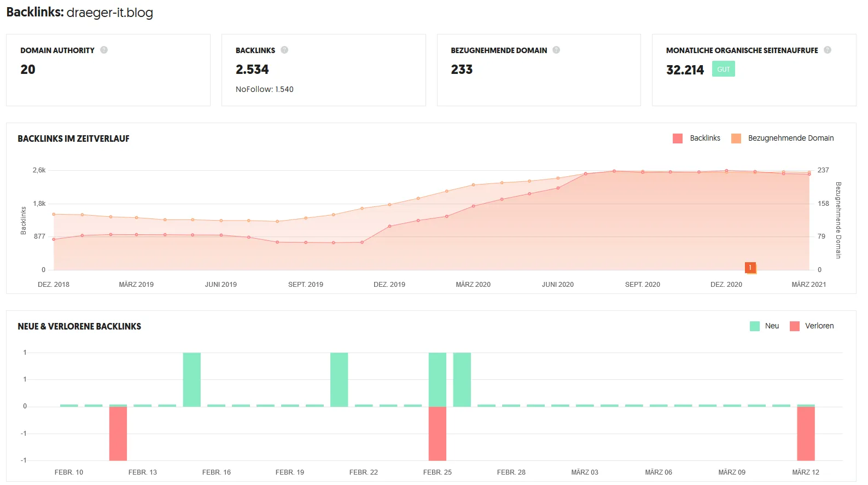The height and width of the screenshot is (485, 868).
Task: Click tall green bar just before Febr. 22
Action: pos(339,379)
